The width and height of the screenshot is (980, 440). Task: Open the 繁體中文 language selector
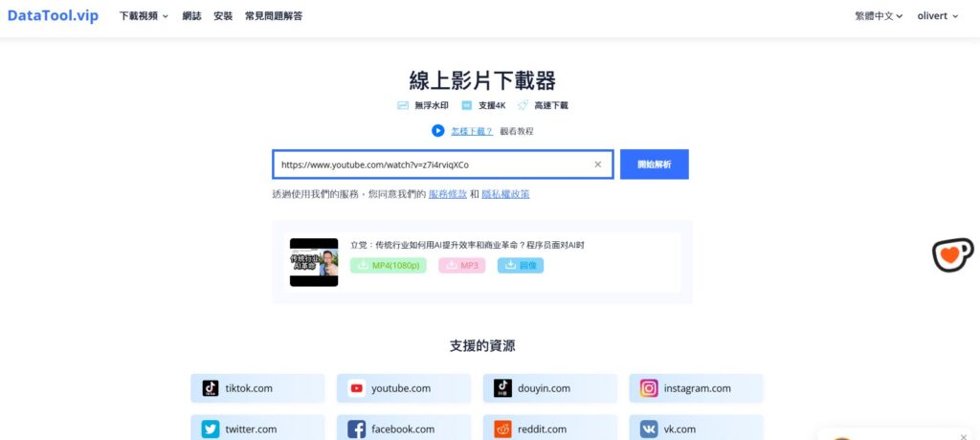tap(879, 16)
